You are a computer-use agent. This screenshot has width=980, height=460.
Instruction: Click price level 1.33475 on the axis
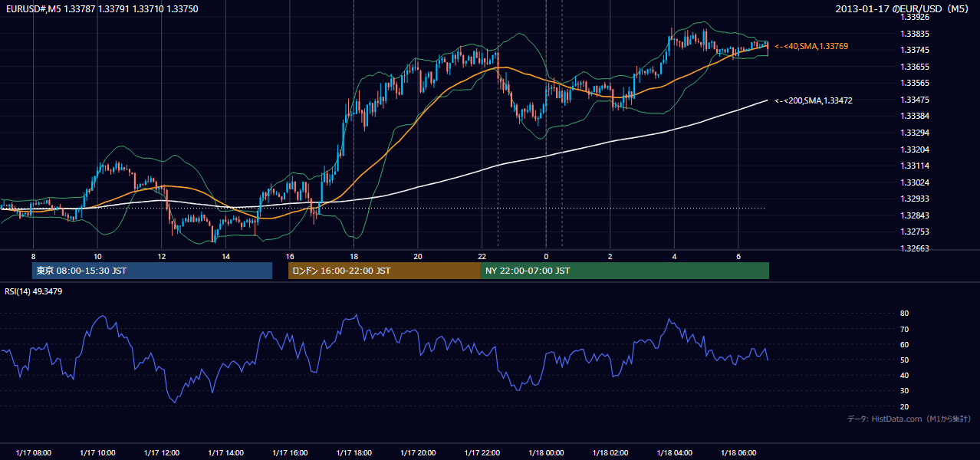click(x=914, y=100)
